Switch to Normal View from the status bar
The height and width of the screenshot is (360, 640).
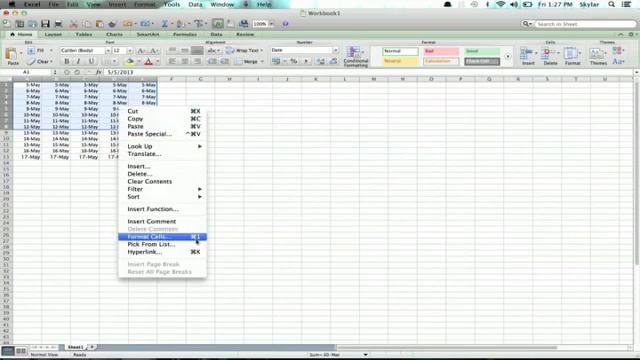tap(7, 351)
